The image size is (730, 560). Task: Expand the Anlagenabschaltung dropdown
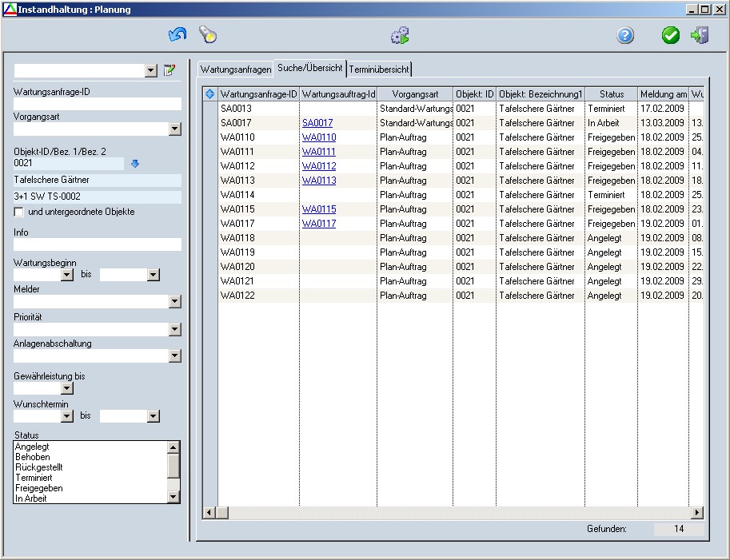click(175, 356)
